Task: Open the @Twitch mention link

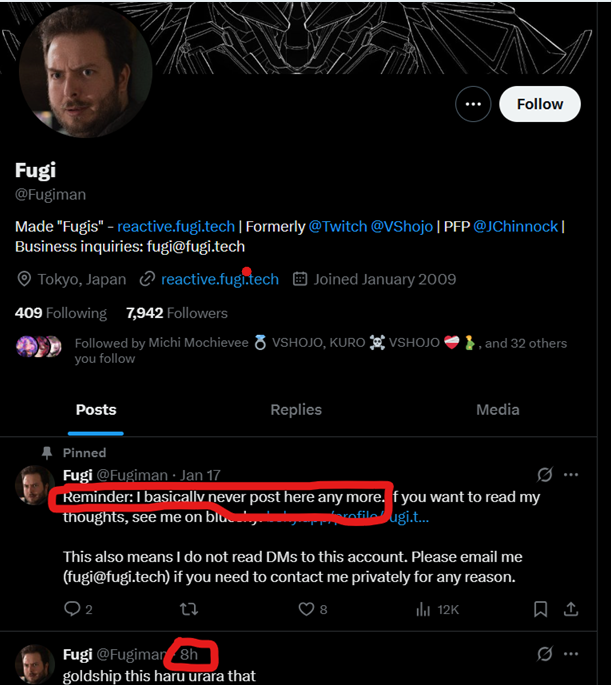Action: tap(338, 226)
